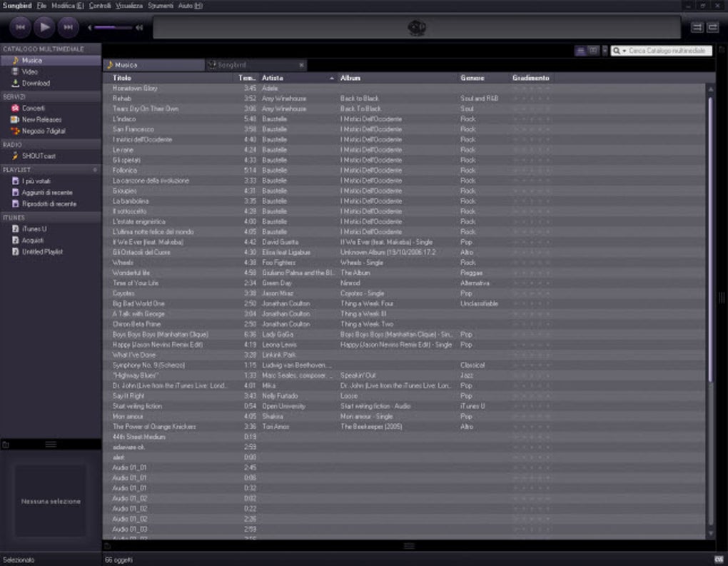The image size is (728, 566).
Task: Toggle shuffle mode in the top right
Action: pos(697,27)
